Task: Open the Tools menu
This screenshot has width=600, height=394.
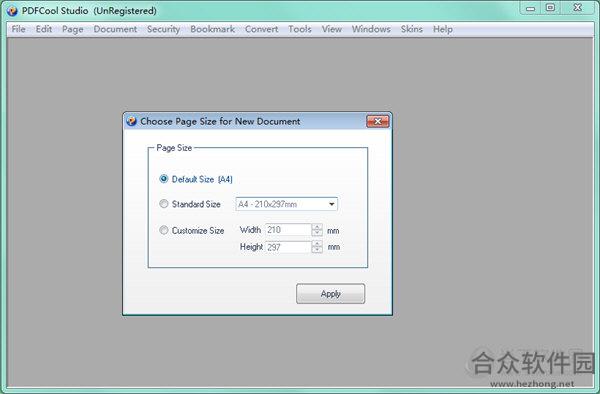Action: coord(300,29)
